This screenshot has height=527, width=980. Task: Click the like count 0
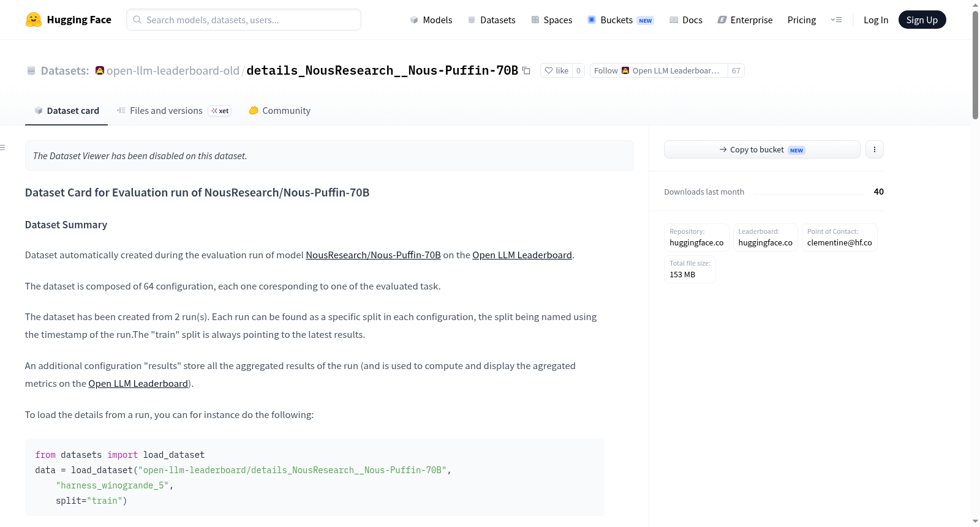coord(578,70)
